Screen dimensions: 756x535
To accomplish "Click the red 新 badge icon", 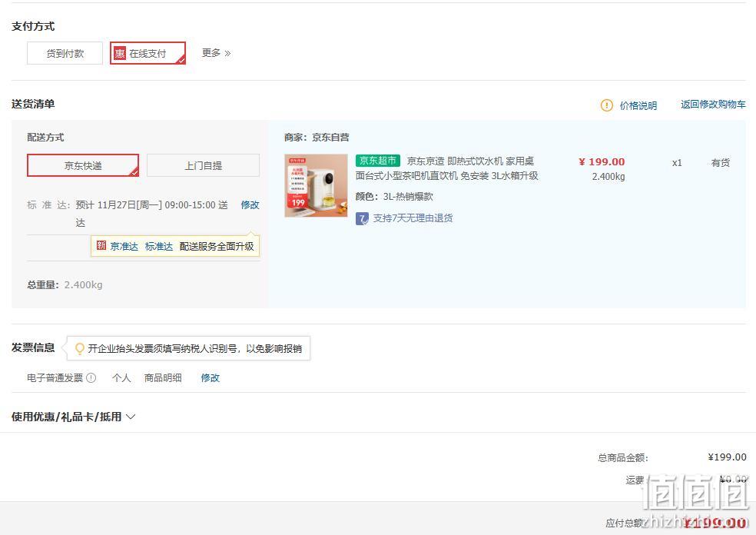I will pos(101,245).
